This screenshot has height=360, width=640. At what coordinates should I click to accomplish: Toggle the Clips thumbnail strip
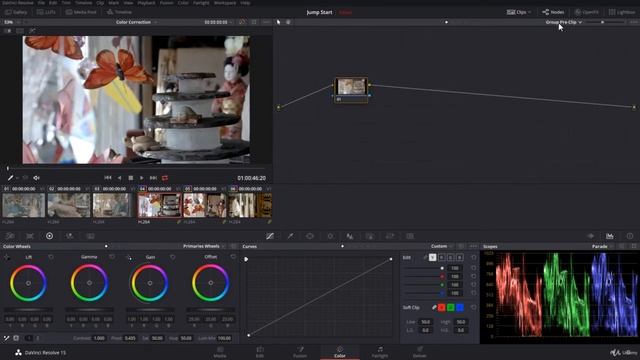point(519,12)
